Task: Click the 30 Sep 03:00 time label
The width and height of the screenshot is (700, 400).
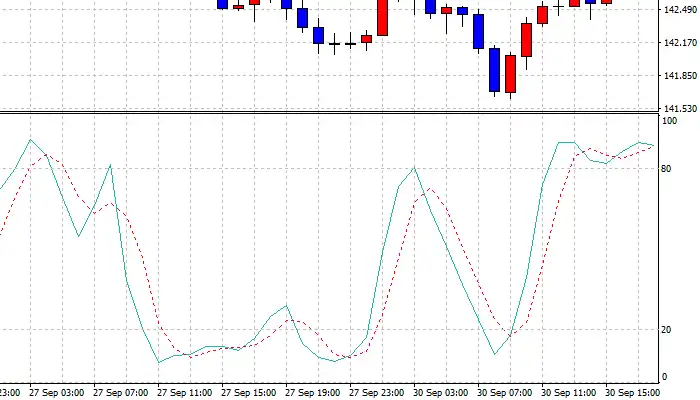Action: [x=442, y=392]
